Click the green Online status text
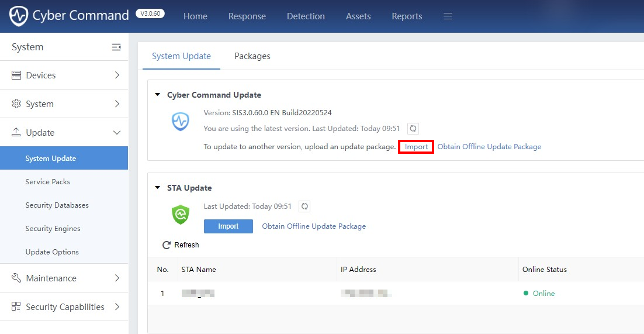 (544, 293)
